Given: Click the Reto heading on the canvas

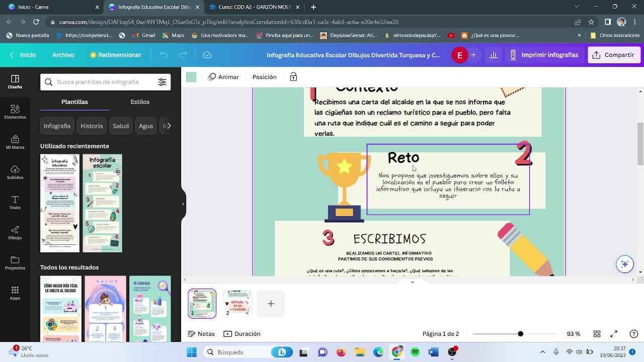Looking at the screenshot, I should [x=403, y=158].
